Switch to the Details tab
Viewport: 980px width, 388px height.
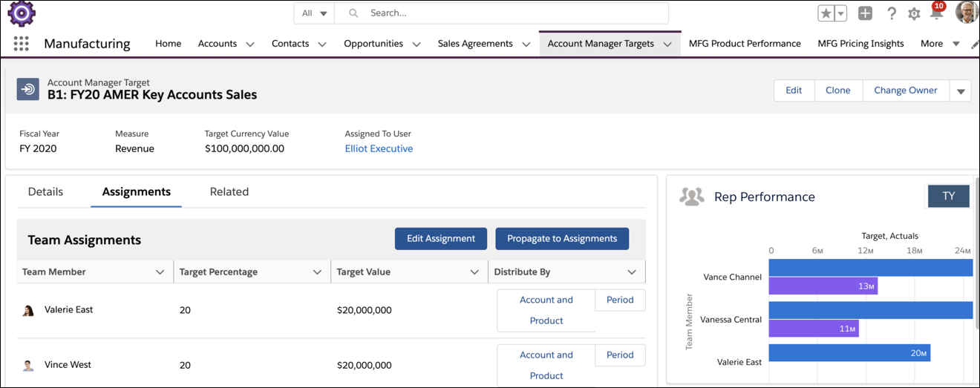pyautogui.click(x=45, y=191)
